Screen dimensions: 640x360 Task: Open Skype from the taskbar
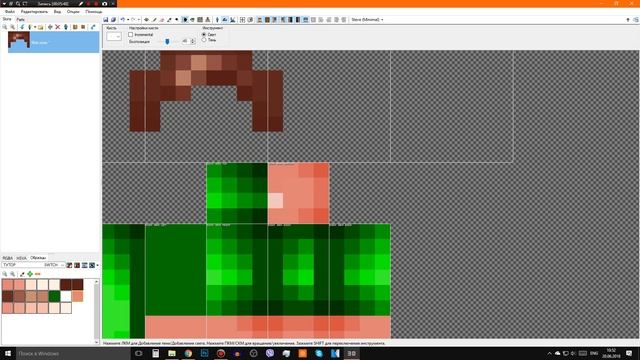pos(319,353)
